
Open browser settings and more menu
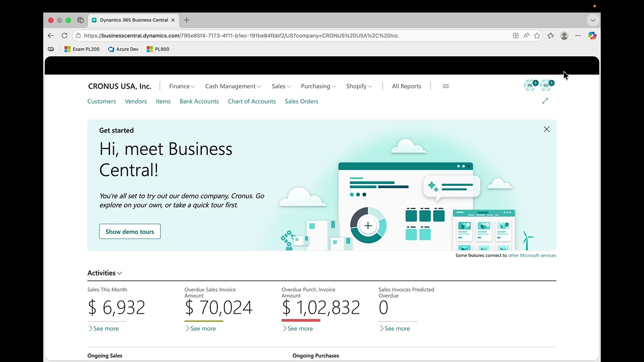[578, 36]
